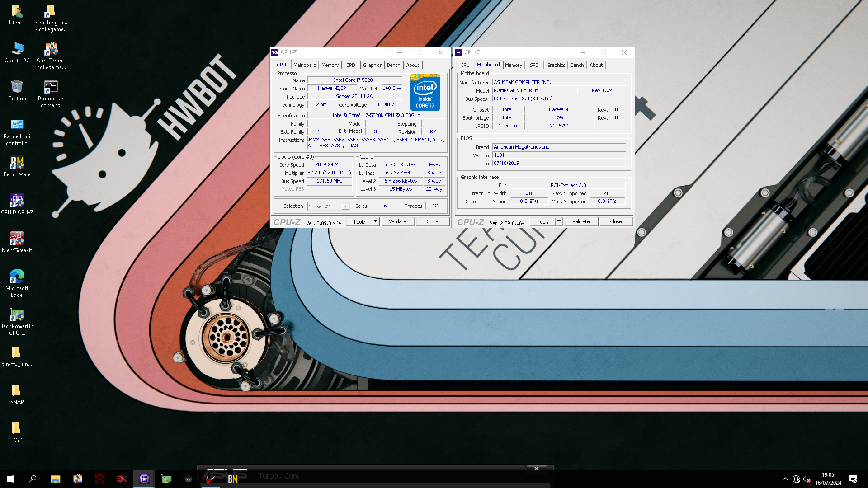Image resolution: width=868 pixels, height=488 pixels.
Task: Launch the CPUID CPU-Z desktop icon
Action: pos(17,204)
